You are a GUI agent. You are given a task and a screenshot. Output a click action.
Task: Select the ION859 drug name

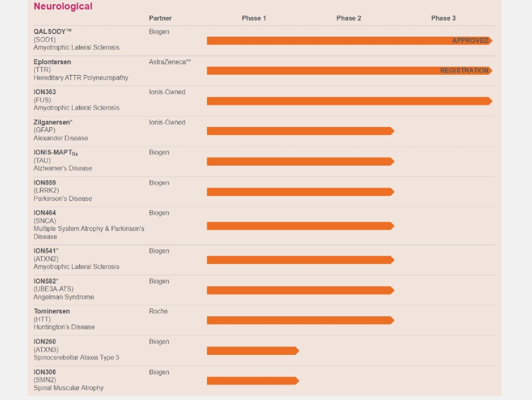point(45,183)
